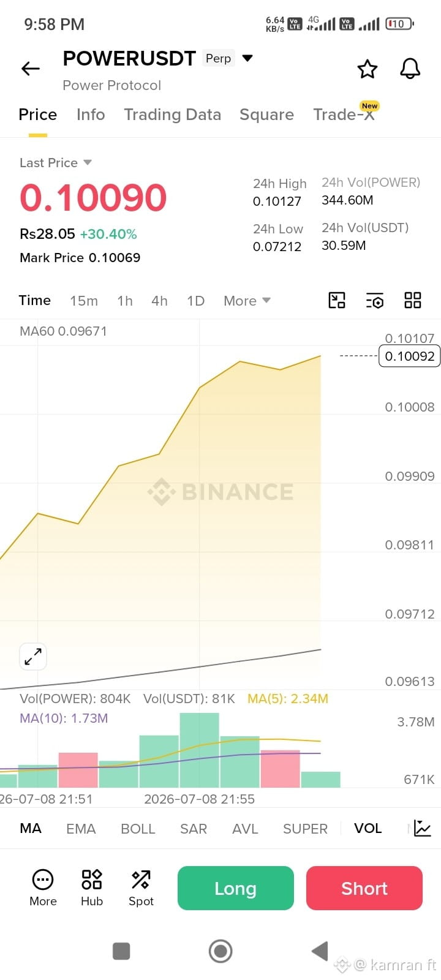The width and height of the screenshot is (441, 980).
Task: Open the Last Price dropdown
Action: (87, 162)
